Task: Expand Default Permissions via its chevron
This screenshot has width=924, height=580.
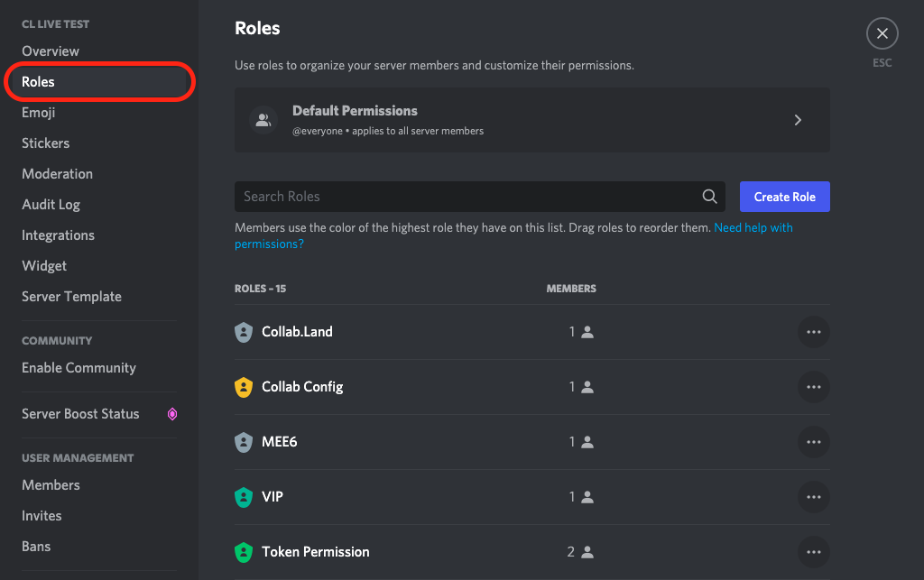Action: coord(798,119)
